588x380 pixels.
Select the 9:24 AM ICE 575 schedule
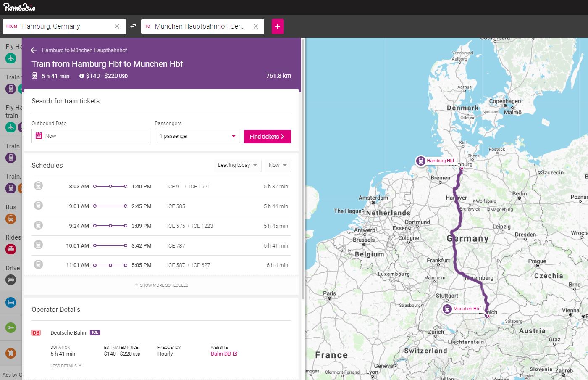[x=161, y=226]
